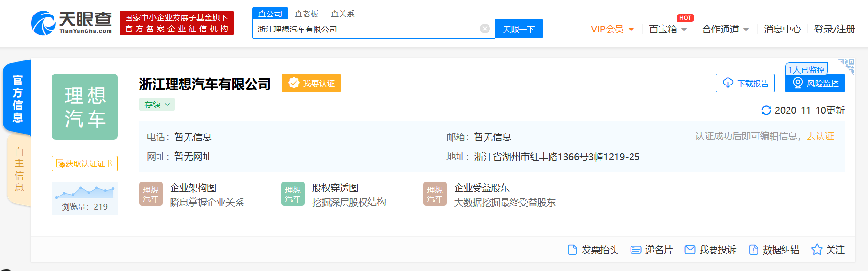The width and height of the screenshot is (868, 271).
Task: Toggle the 关注 star follow icon
Action: pos(817,250)
